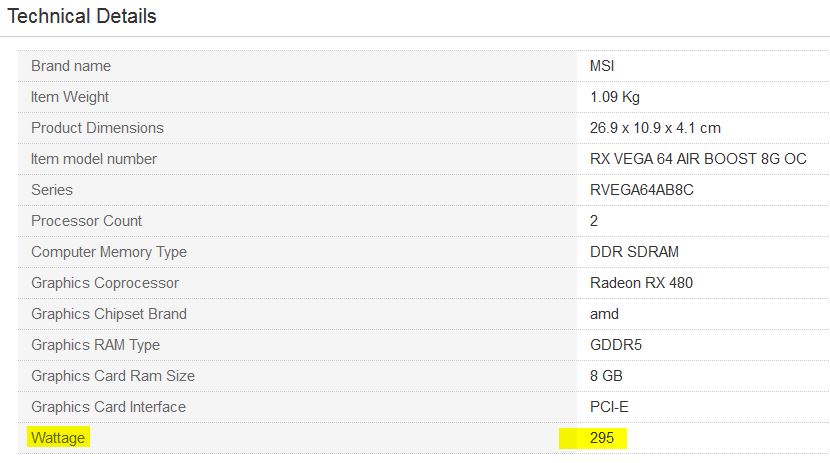830x463 pixels.
Task: Click the 8 GB RAM size value
Action: tap(606, 376)
